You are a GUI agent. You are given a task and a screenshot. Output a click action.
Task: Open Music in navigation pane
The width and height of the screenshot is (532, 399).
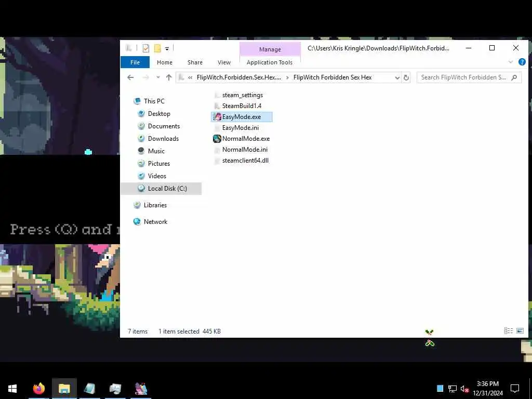156,151
